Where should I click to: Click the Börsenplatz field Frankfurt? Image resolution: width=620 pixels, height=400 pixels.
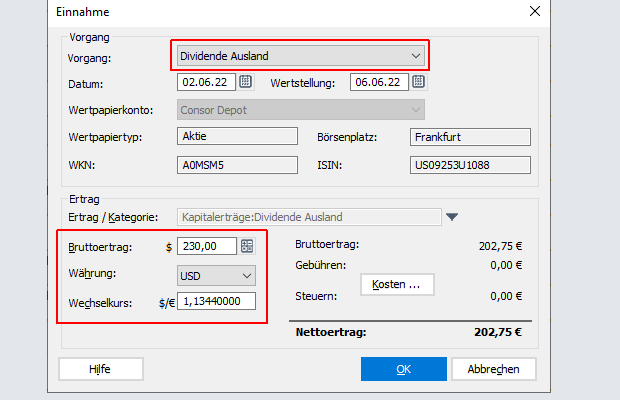coord(470,137)
